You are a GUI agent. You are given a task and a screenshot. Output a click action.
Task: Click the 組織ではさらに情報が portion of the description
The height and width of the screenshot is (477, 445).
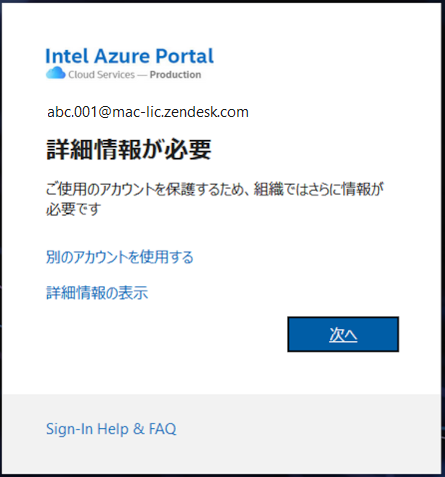(319, 189)
